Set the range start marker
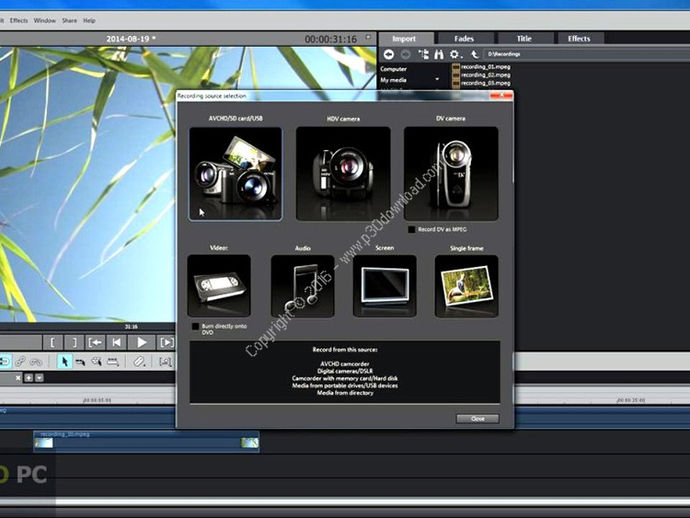This screenshot has width=690, height=518. tap(53, 342)
